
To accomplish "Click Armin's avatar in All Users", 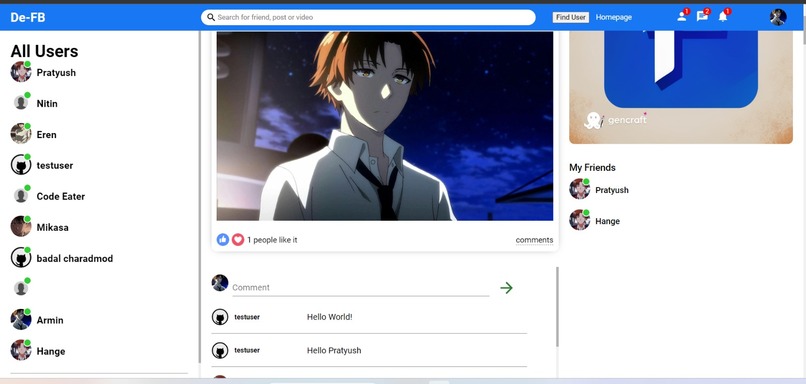I will click(x=21, y=320).
